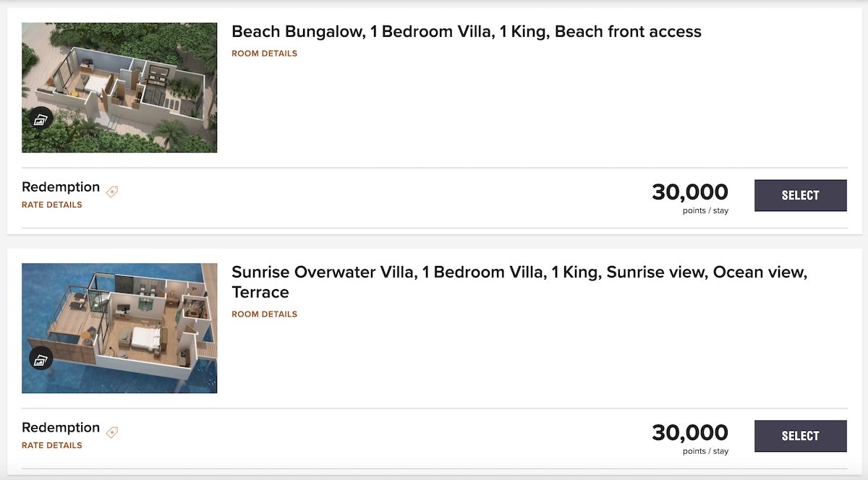This screenshot has height=480, width=868.
Task: Open photo gallery icon on Beach Bungalow image
Action: pos(42,119)
